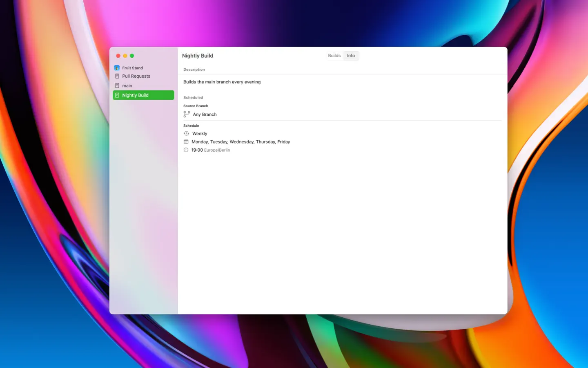
Task: Switch to the Builds tab
Action: tap(334, 56)
